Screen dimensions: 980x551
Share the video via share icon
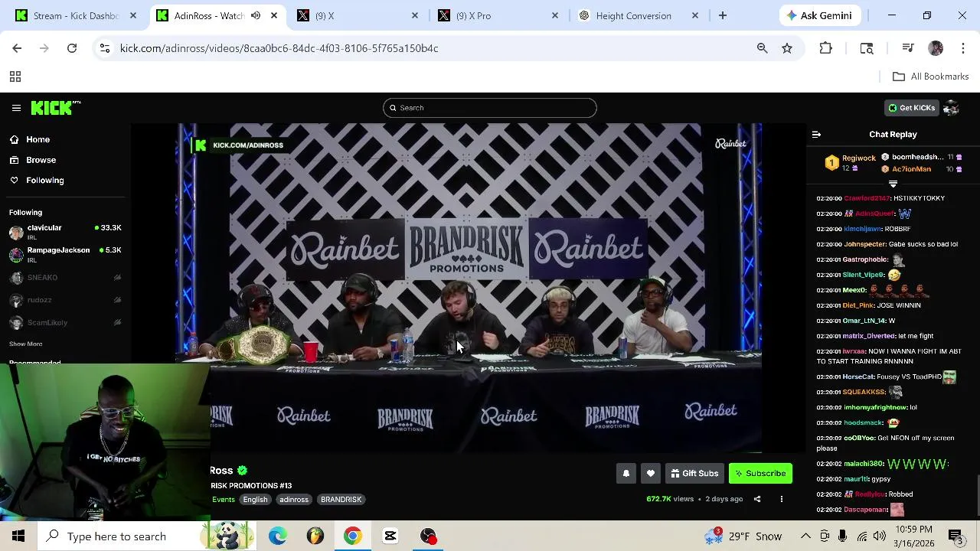coord(757,499)
